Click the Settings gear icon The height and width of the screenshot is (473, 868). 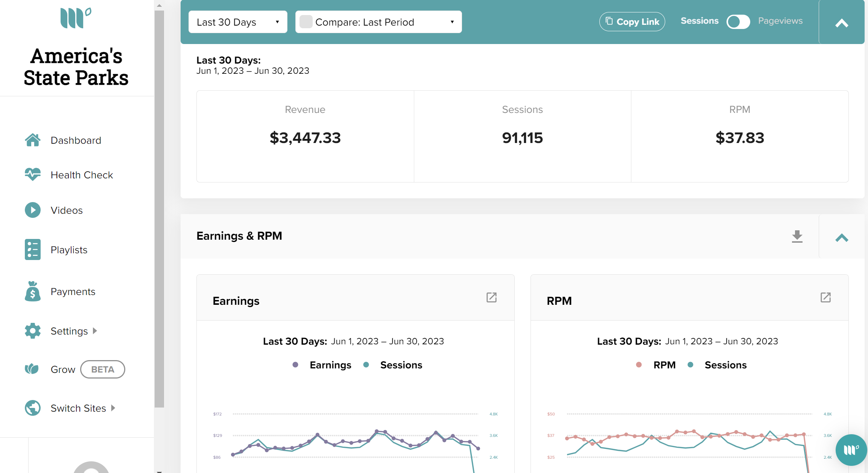(33, 331)
